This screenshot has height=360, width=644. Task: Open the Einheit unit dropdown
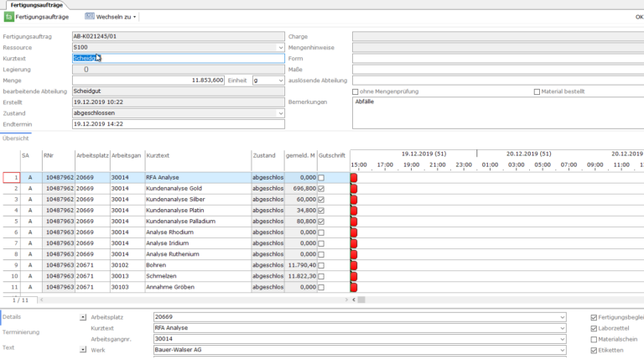coord(280,81)
